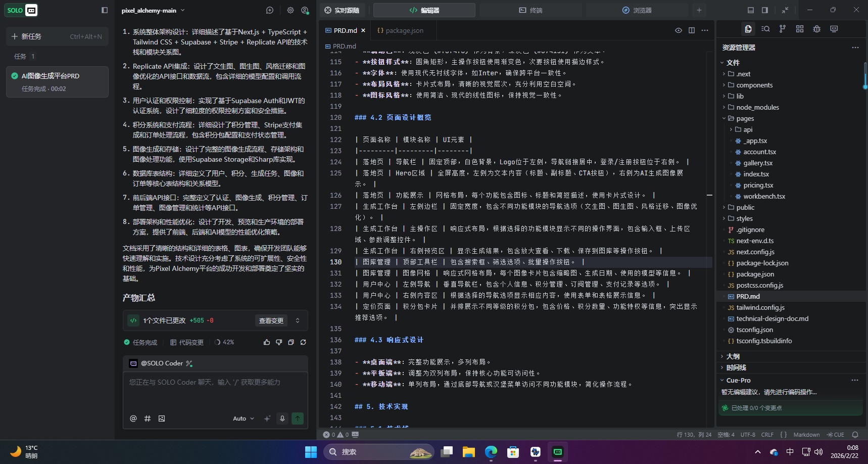This screenshot has width=868, height=464.
Task: Click the 查看变更 view changes button
Action: (271, 320)
